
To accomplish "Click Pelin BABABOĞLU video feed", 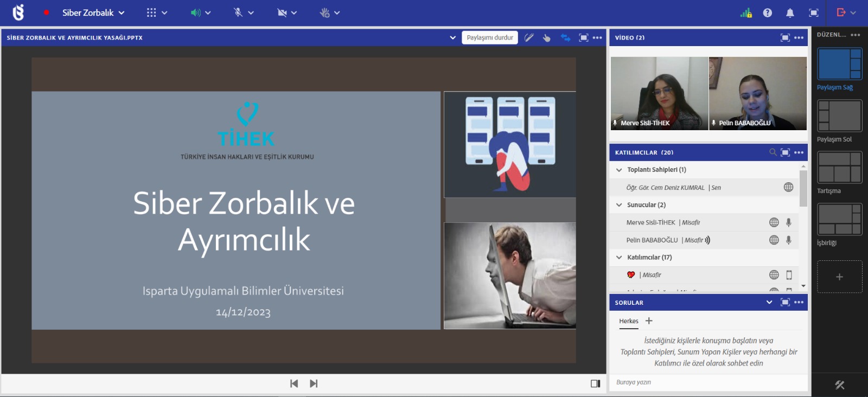I will point(758,93).
